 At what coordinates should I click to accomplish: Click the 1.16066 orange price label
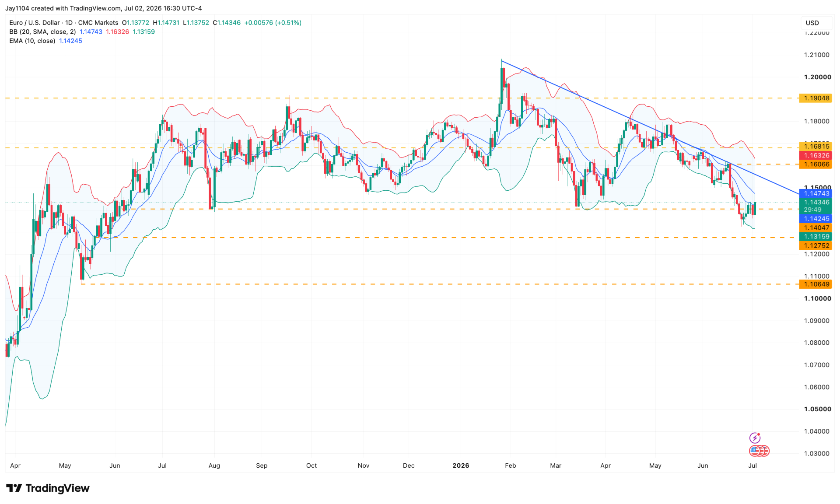816,164
